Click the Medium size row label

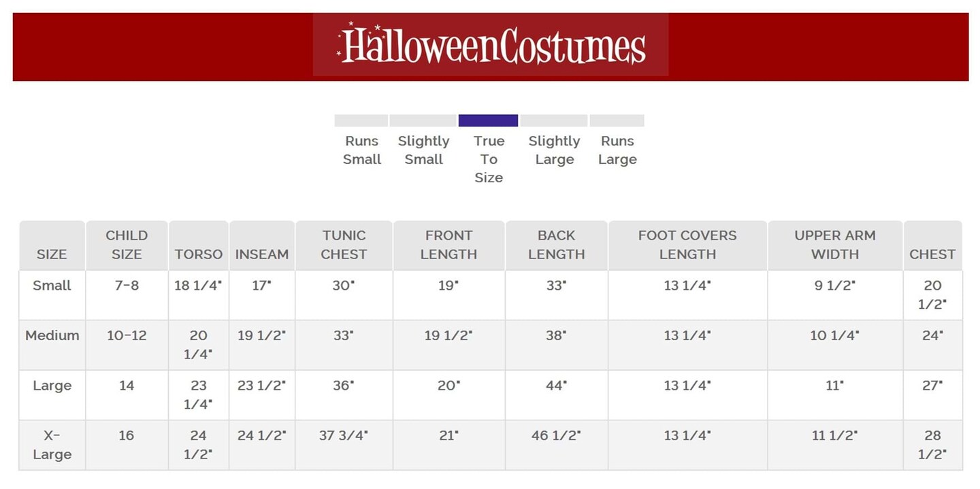[x=52, y=335]
